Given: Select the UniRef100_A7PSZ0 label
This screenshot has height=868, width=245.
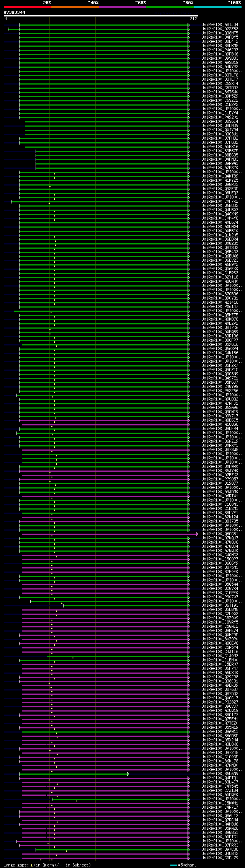Looking at the screenshot, I should [x=220, y=168].
